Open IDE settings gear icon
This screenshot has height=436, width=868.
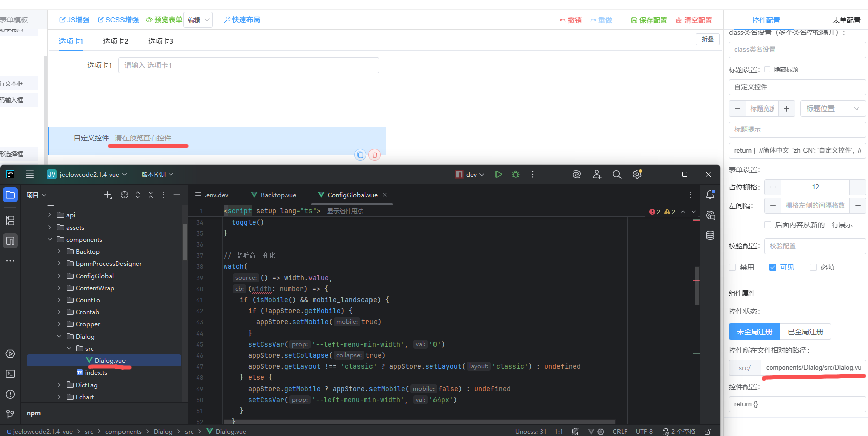click(x=637, y=174)
